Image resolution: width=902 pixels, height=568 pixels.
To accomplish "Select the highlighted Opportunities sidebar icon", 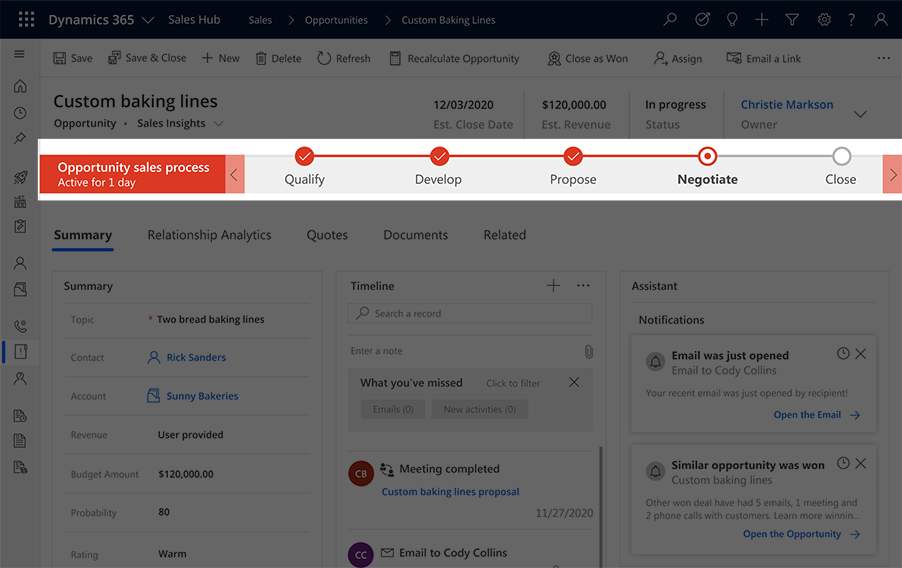I will point(21,352).
